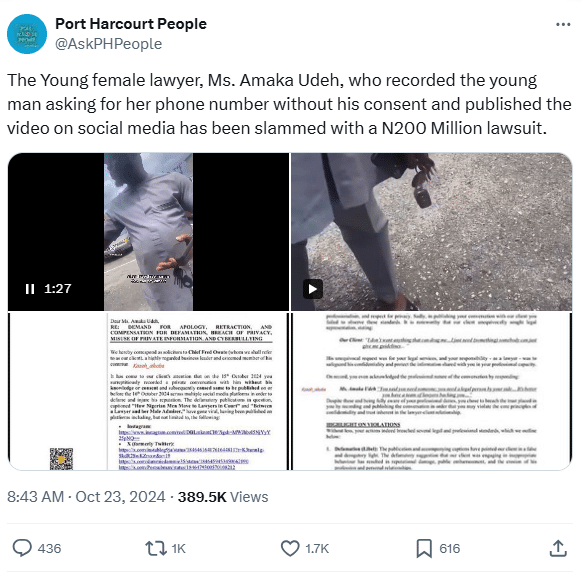Click the repost arrows icon

[156, 548]
